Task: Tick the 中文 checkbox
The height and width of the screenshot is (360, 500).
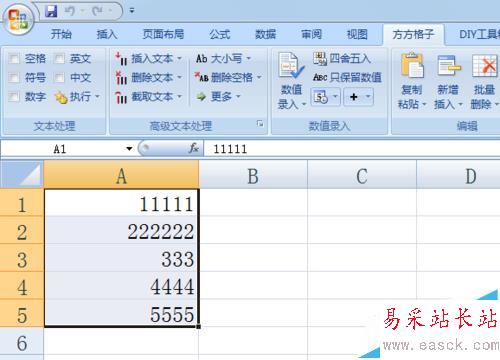Action: click(x=59, y=78)
